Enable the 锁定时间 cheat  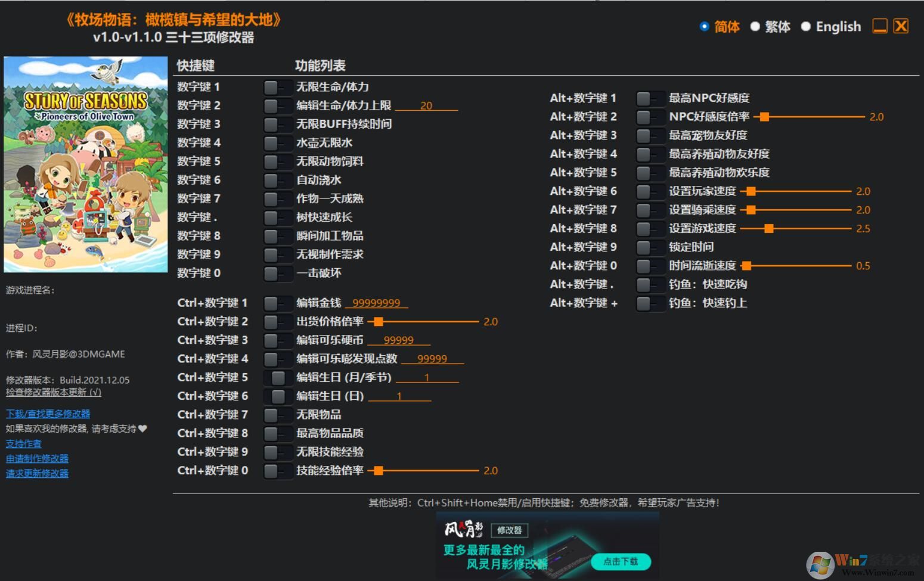point(650,247)
